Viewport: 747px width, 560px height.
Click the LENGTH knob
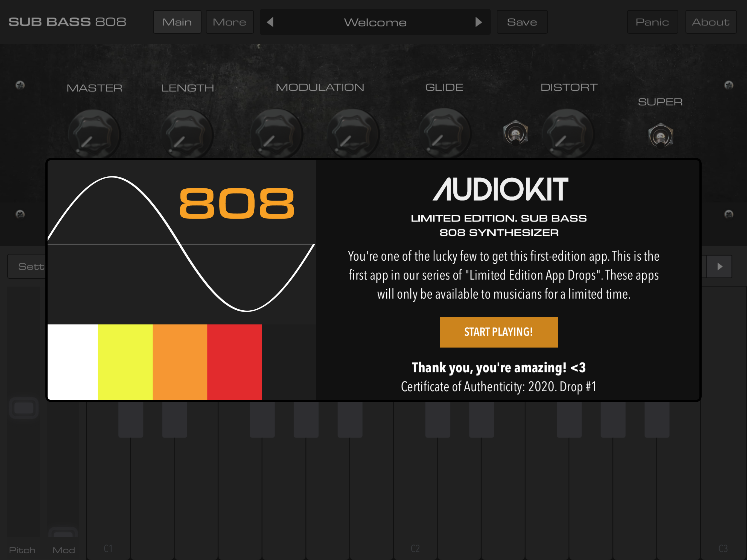click(187, 134)
